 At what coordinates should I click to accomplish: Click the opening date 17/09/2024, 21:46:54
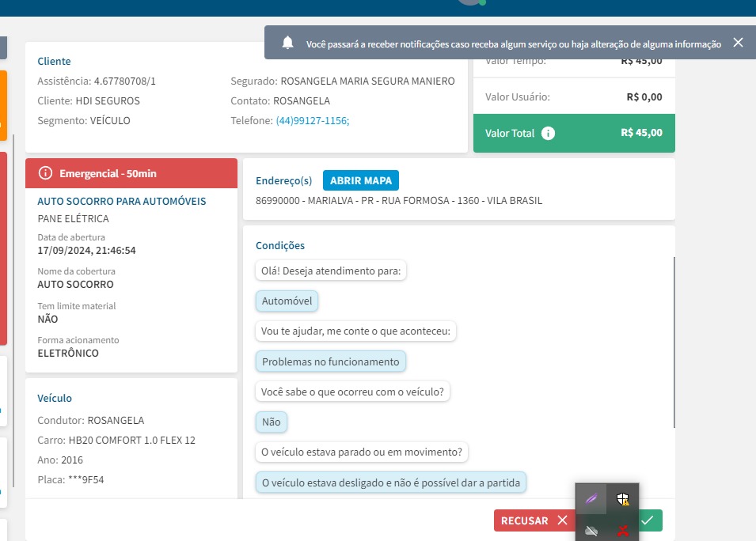click(x=87, y=251)
